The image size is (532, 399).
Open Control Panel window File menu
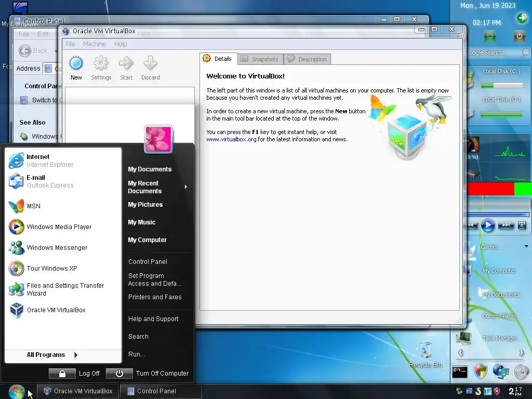pos(24,34)
